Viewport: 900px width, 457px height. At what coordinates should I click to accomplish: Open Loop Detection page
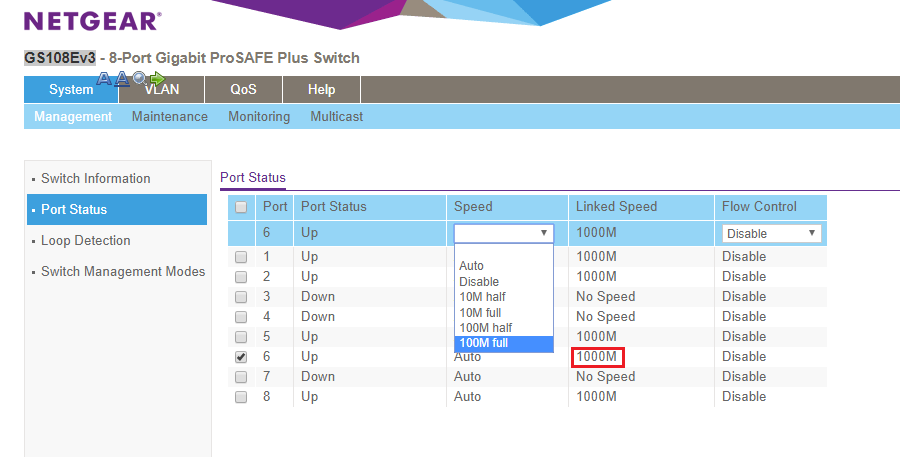point(86,240)
